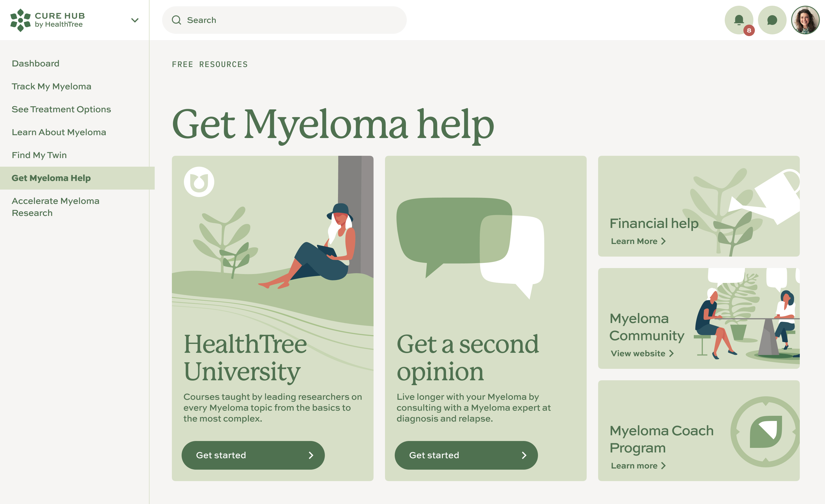Select Find My Twin in the sidebar
825x504 pixels.
point(39,155)
